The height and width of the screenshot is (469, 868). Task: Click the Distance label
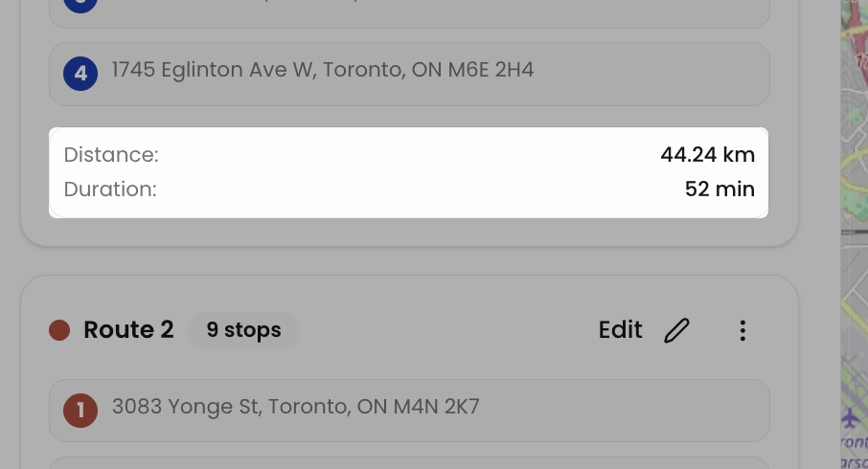[x=111, y=155]
